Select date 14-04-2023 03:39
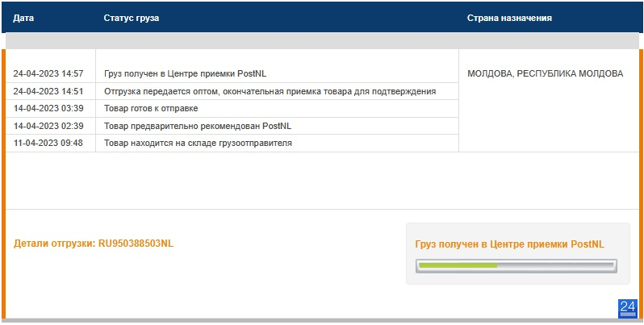The image size is (644, 325). tap(48, 109)
